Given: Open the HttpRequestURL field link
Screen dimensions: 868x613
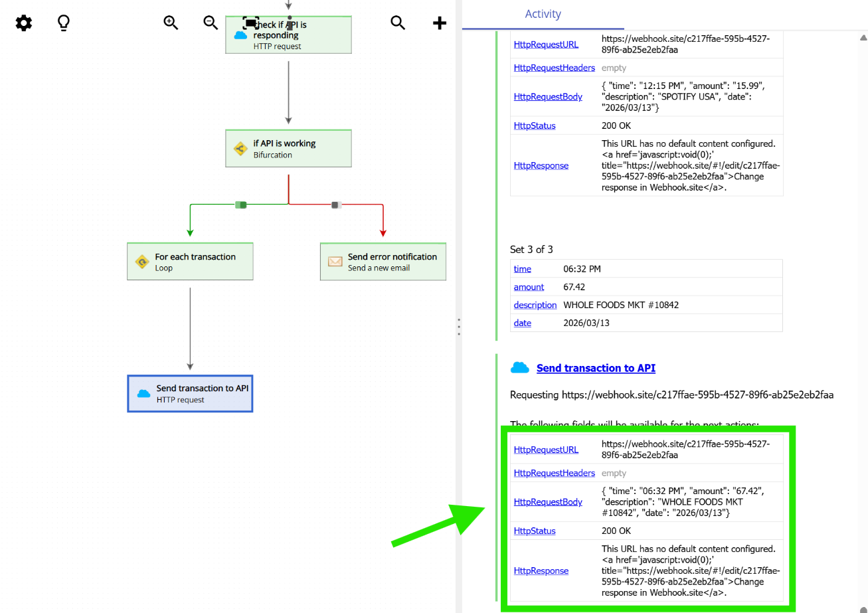Looking at the screenshot, I should (x=546, y=450).
